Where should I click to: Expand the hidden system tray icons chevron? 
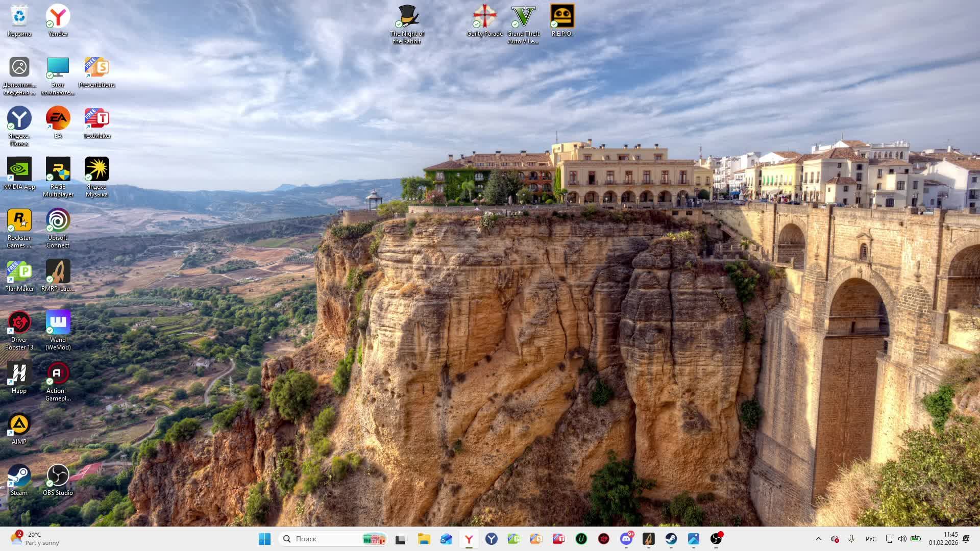click(818, 539)
